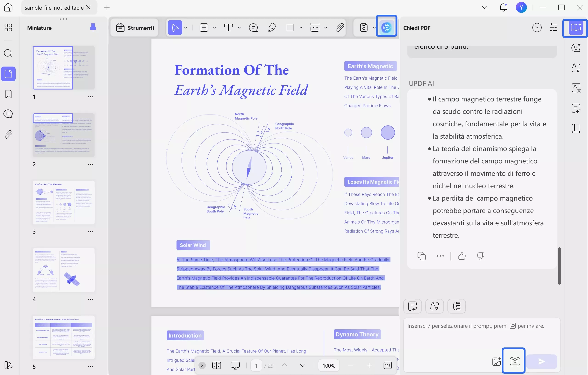
Task: Open the user account avatar Y
Action: (521, 7)
